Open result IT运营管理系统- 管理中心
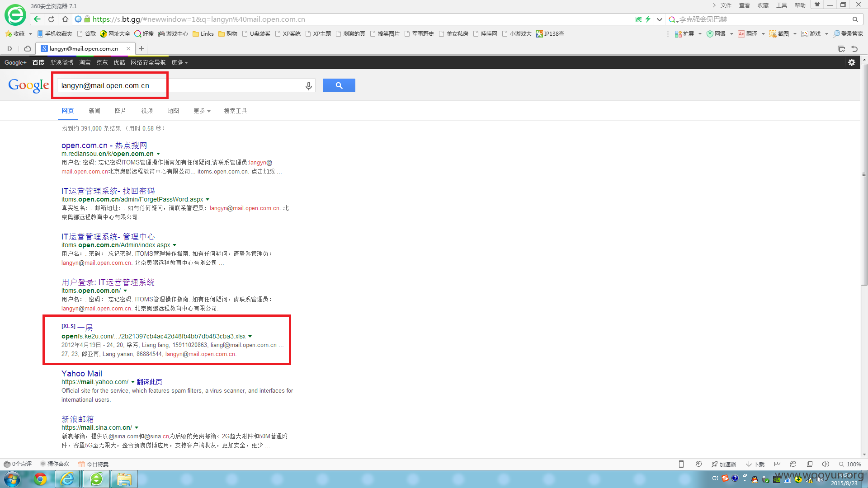This screenshot has height=488, width=868. coord(108,236)
